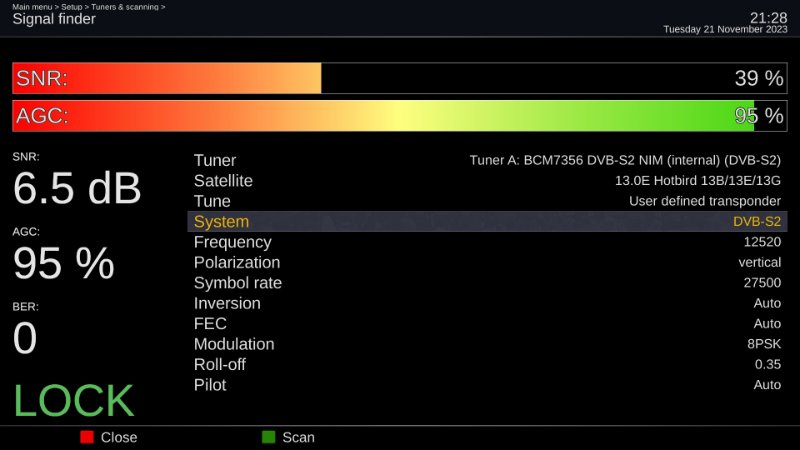Click the green LOCK status indicator
Screen dimensions: 800x450
[73, 401]
